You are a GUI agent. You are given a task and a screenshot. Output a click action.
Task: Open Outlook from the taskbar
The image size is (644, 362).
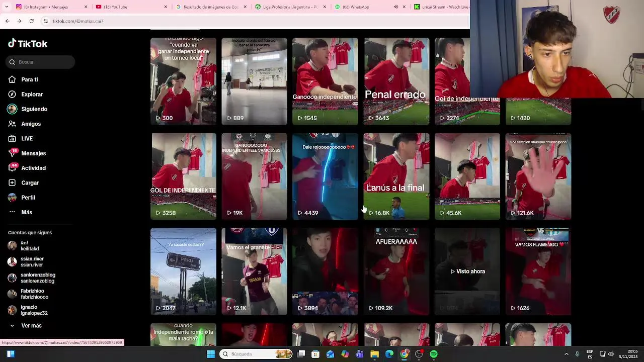[x=330, y=354]
